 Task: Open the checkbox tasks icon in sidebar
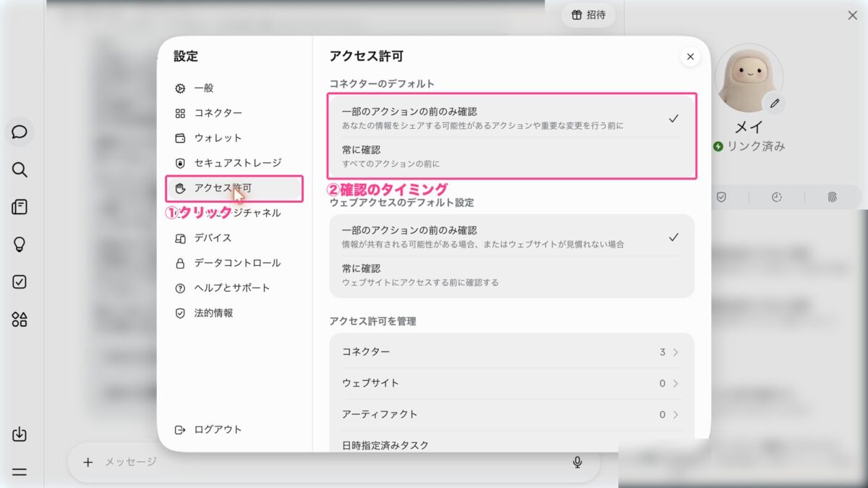click(x=20, y=282)
